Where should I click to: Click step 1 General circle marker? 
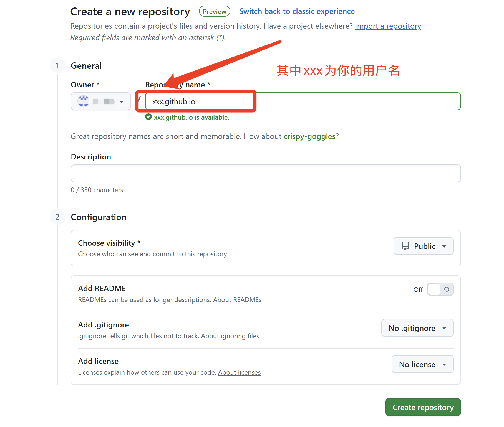coord(57,66)
